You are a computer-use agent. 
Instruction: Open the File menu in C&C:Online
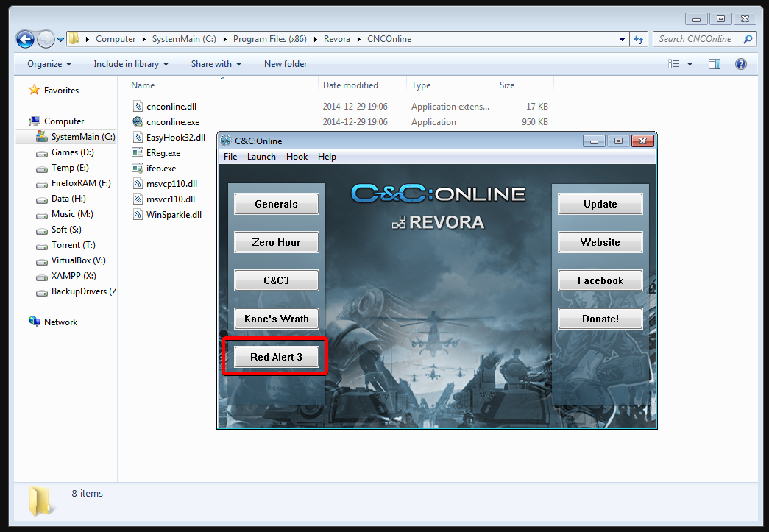[x=230, y=157]
